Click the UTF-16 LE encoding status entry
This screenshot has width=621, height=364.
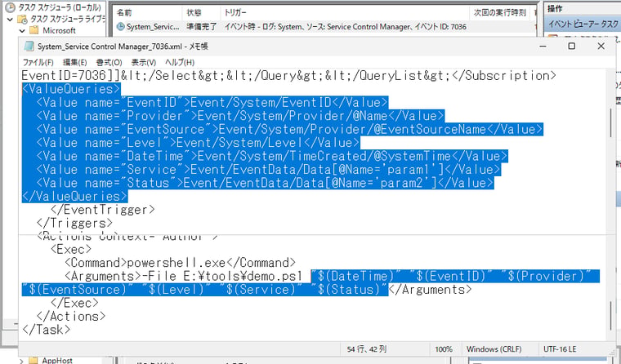coord(560,349)
